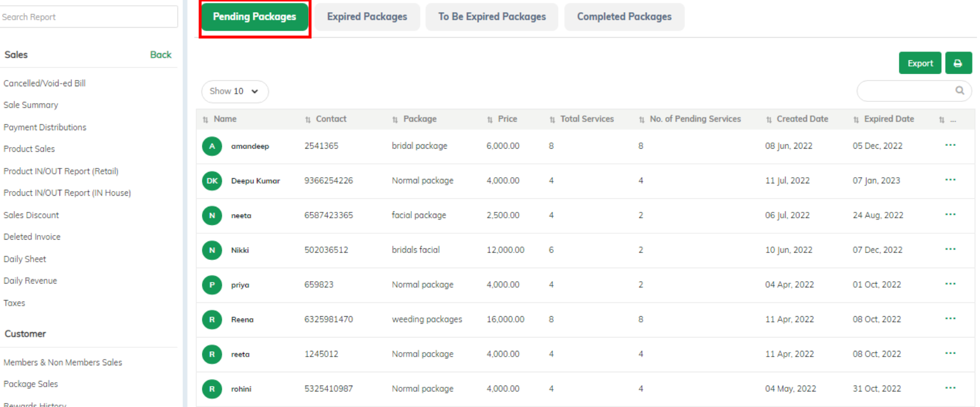Switch to Expired Packages tab

(367, 17)
